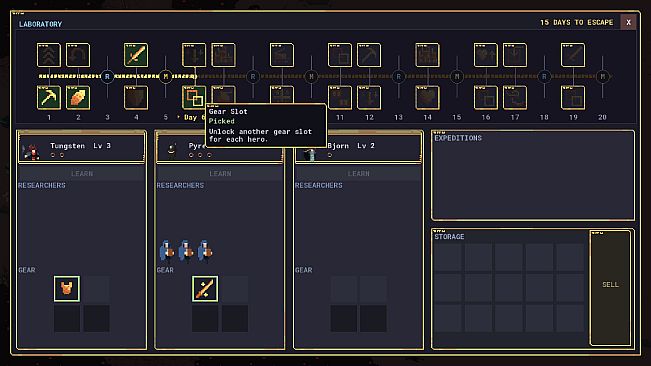Pick the Gear Slot upgrade on Day 6
The image size is (651, 366).
click(194, 98)
